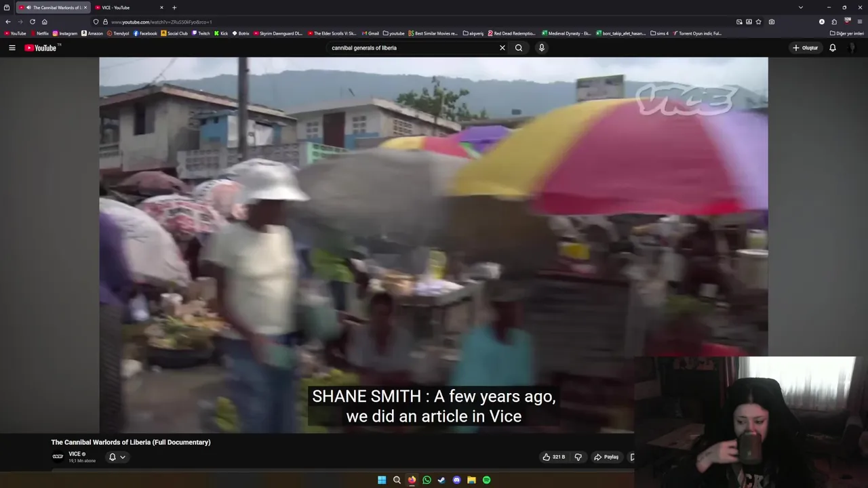
Task: Bookmark this page with star icon
Action: (758, 22)
